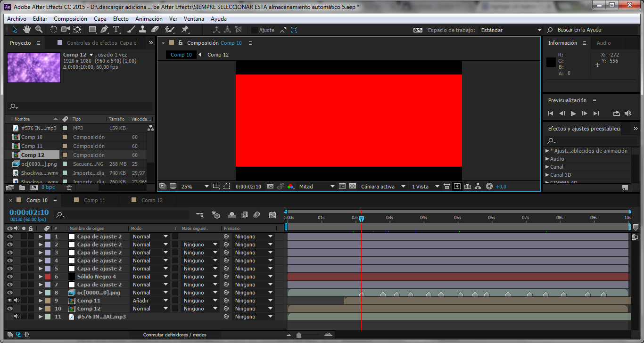Open the Archivo menu

point(17,19)
